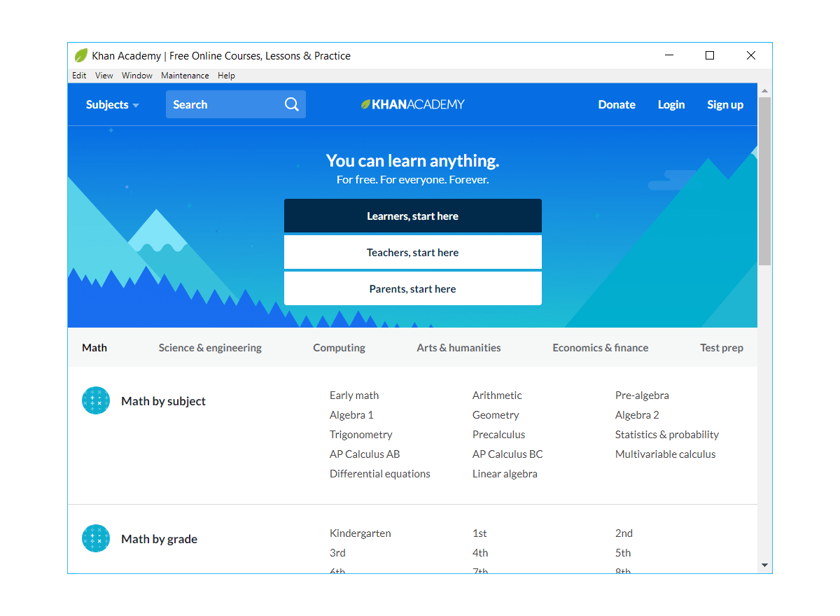Open the View menu

tap(104, 76)
